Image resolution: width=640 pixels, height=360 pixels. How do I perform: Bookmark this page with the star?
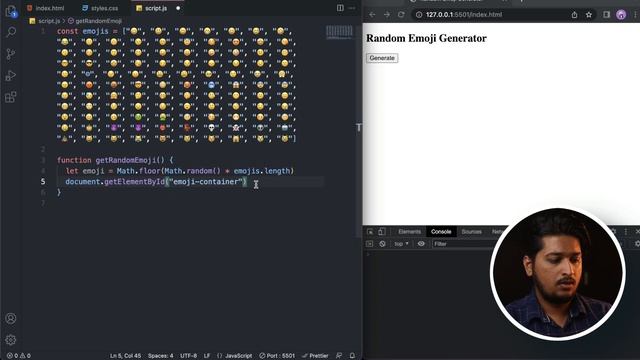pos(589,15)
